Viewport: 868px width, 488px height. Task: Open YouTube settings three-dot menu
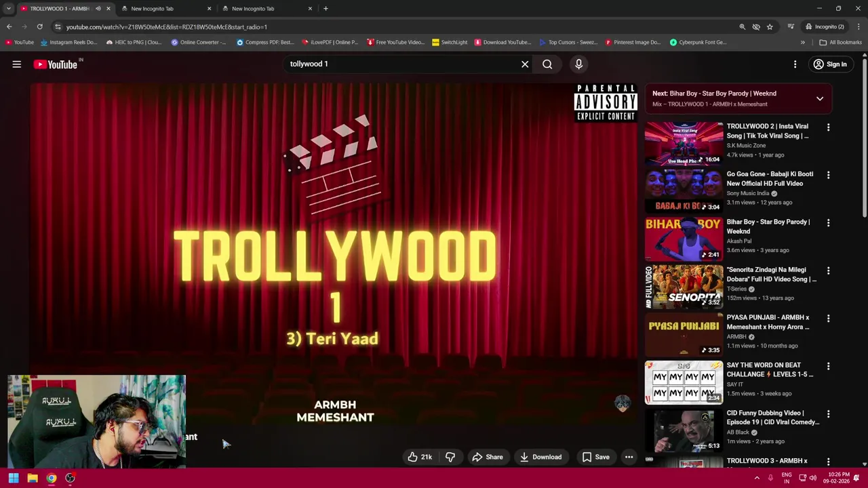[x=795, y=64]
